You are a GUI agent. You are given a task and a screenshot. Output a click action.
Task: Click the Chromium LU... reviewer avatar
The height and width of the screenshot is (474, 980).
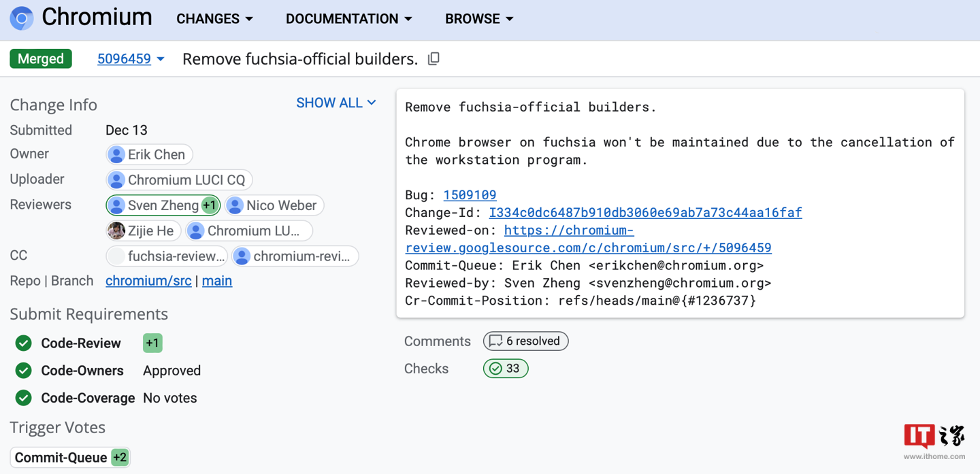196,231
